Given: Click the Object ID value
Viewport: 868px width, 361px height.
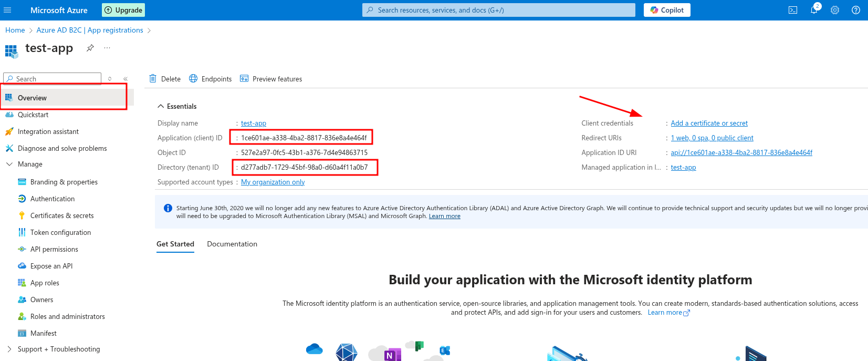Looking at the screenshot, I should (304, 153).
